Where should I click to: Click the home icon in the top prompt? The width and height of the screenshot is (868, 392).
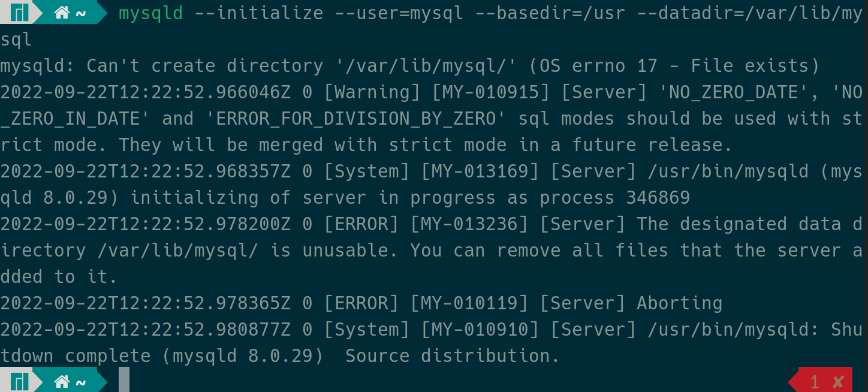pyautogui.click(x=62, y=13)
